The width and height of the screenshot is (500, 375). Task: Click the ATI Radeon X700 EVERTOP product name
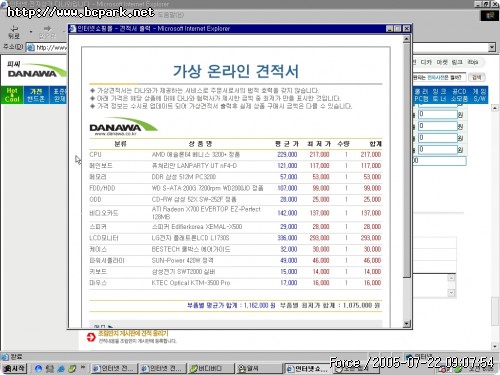206,213
